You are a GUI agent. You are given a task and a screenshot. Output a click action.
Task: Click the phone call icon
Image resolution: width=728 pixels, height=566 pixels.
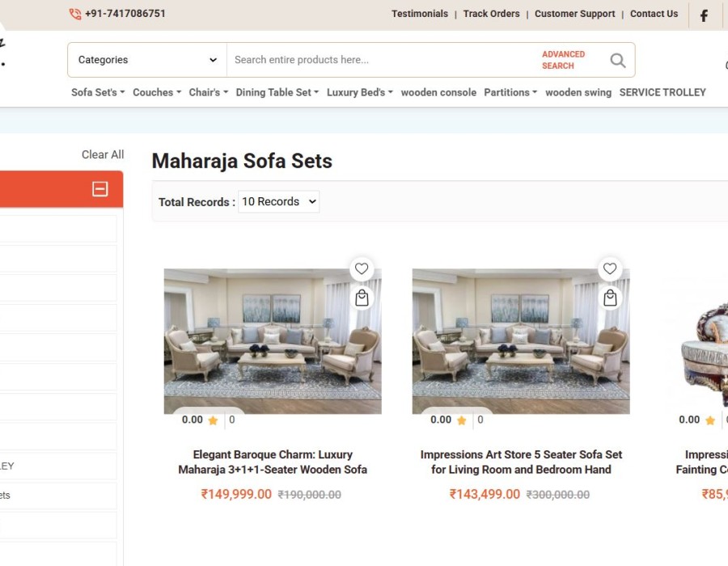click(x=75, y=14)
